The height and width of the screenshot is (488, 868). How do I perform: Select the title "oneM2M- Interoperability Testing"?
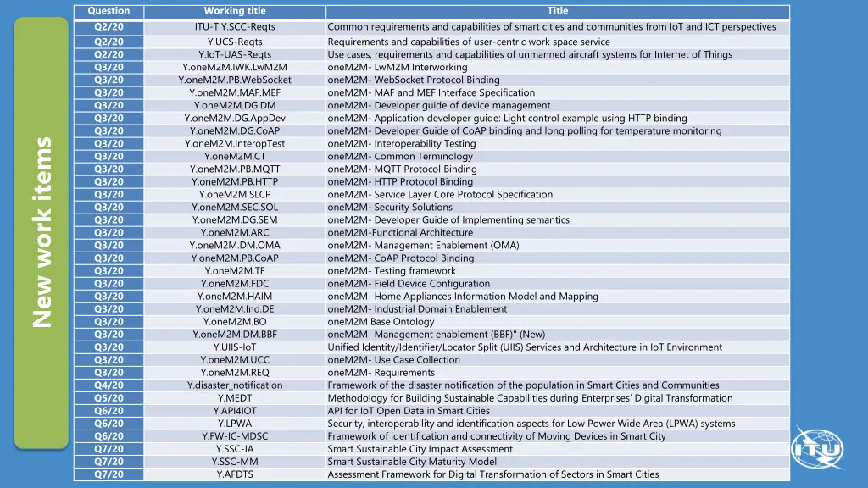tap(401, 144)
